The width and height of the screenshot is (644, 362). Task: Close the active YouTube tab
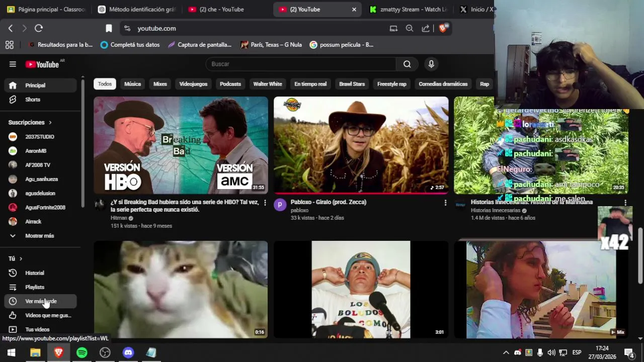[354, 10]
